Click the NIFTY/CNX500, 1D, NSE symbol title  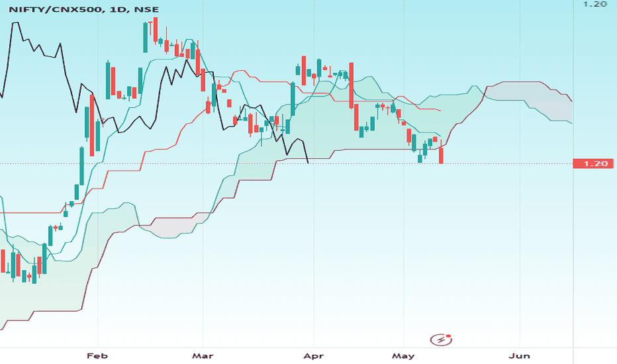click(84, 9)
